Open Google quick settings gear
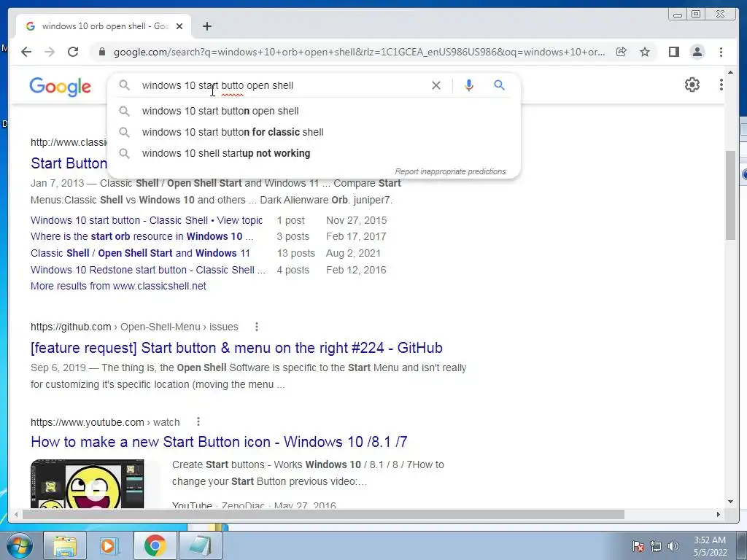The image size is (747, 560). [692, 85]
